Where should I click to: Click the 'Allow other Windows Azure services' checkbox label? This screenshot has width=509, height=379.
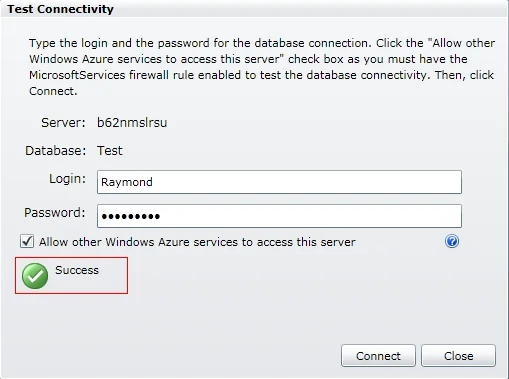pyautogui.click(x=197, y=242)
